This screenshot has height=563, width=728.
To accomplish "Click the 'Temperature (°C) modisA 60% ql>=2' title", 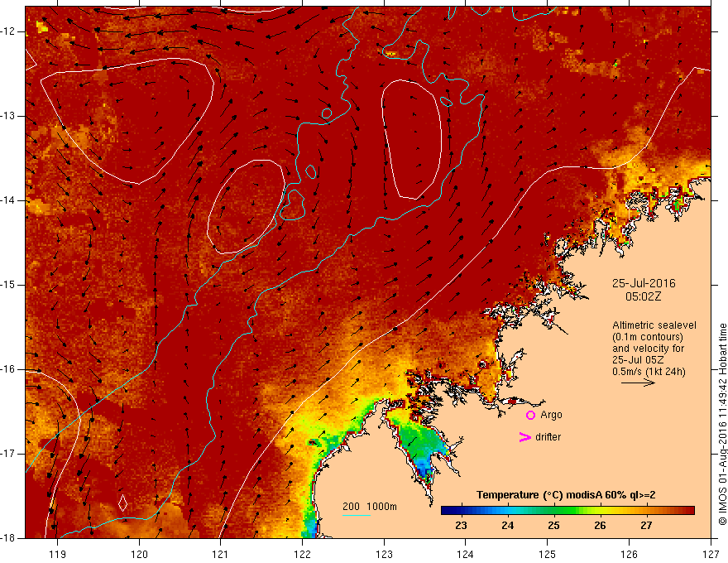I will pos(566,495).
